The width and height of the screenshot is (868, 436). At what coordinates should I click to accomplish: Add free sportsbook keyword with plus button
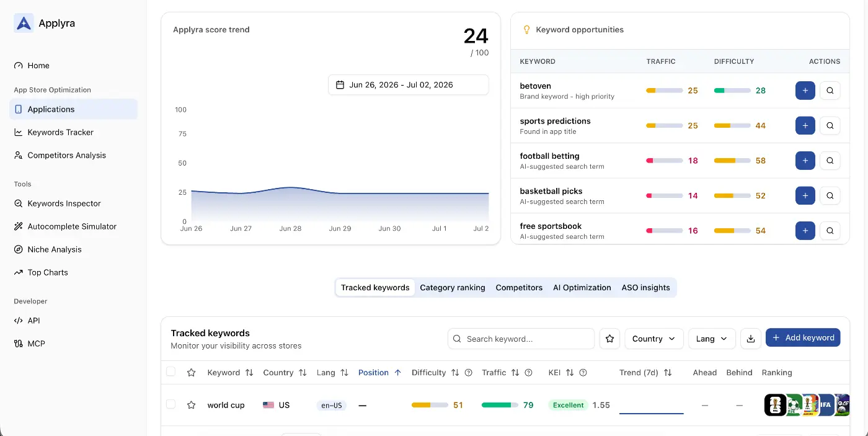coord(805,231)
